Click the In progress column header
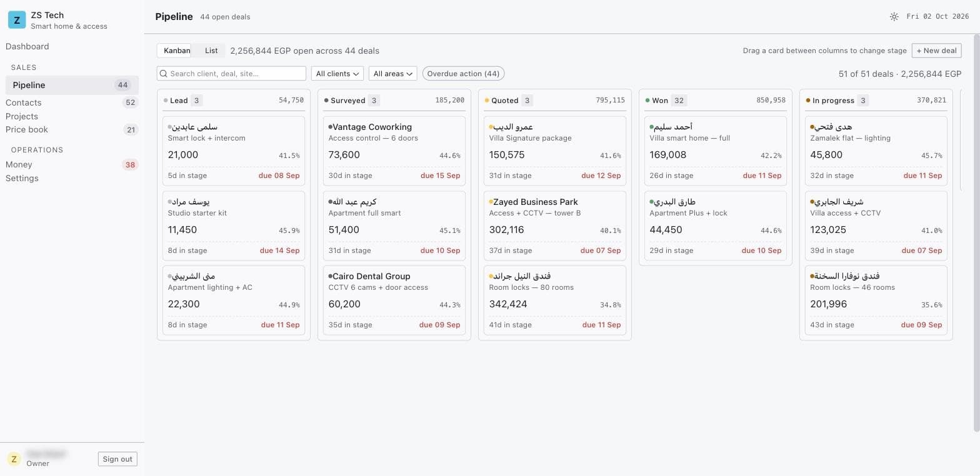Screen dimensions: 980x476 click(x=876, y=101)
